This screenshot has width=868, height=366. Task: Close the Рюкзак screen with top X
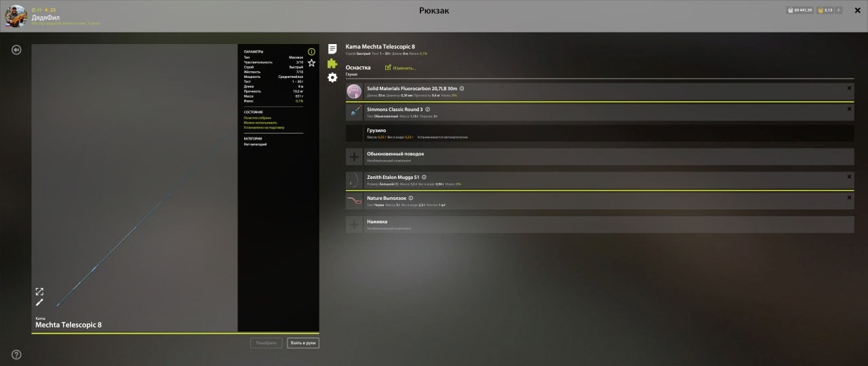(x=856, y=10)
